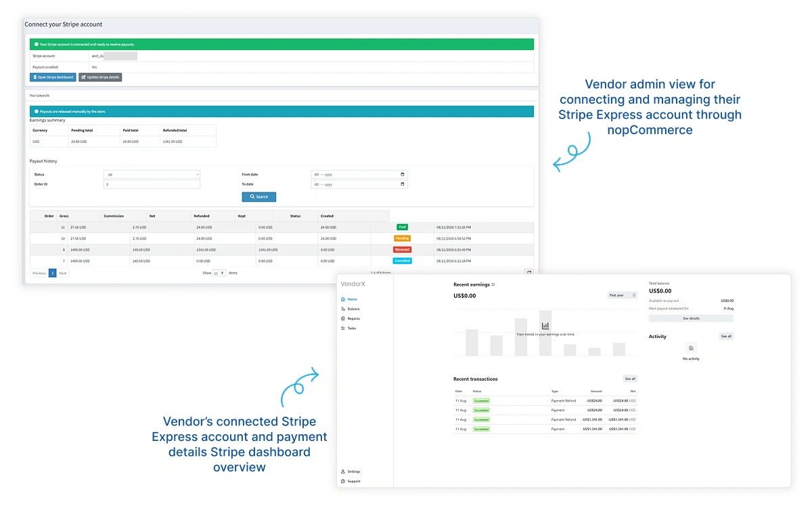Select order number 10 in payout table
Image resolution: width=812 pixels, height=508 pixels.
pos(63,238)
